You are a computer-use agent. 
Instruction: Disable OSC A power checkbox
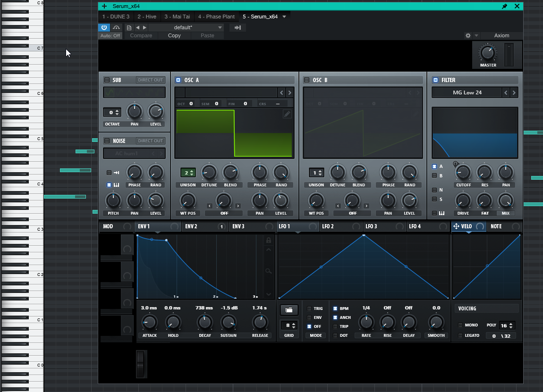[x=178, y=80]
